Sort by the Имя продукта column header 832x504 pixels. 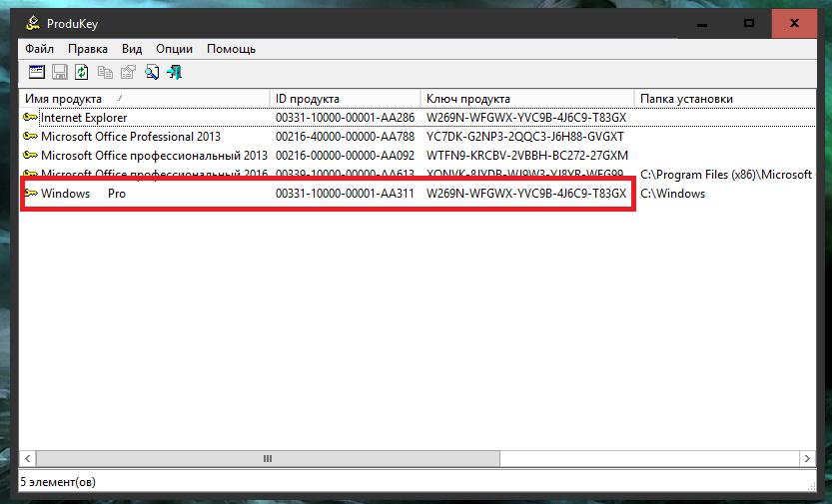click(144, 99)
